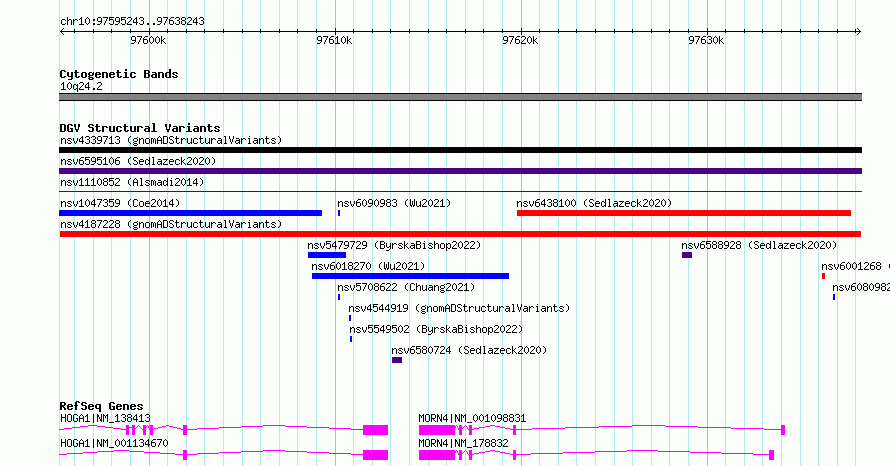
Task: Select the red nsv6438100 variant bar
Action: 684,213
